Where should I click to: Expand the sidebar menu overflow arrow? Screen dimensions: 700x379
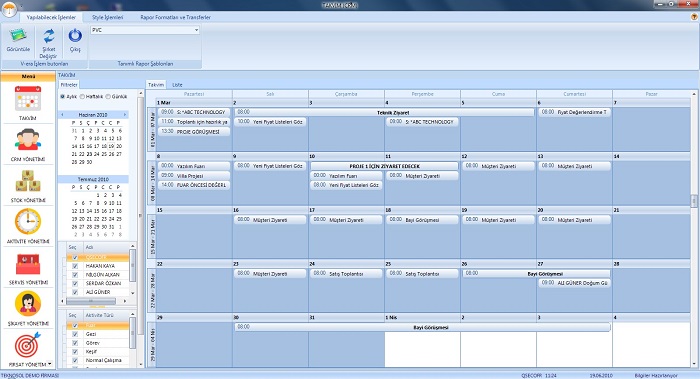[50, 364]
